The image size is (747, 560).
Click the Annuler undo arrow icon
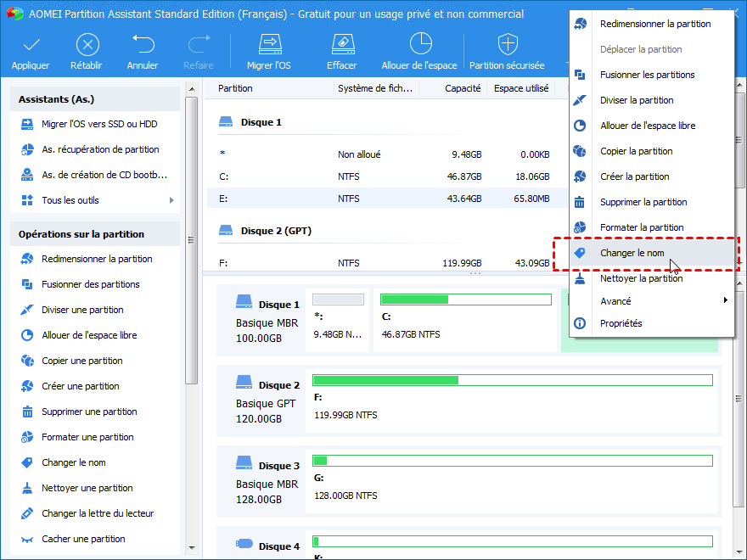(x=143, y=45)
